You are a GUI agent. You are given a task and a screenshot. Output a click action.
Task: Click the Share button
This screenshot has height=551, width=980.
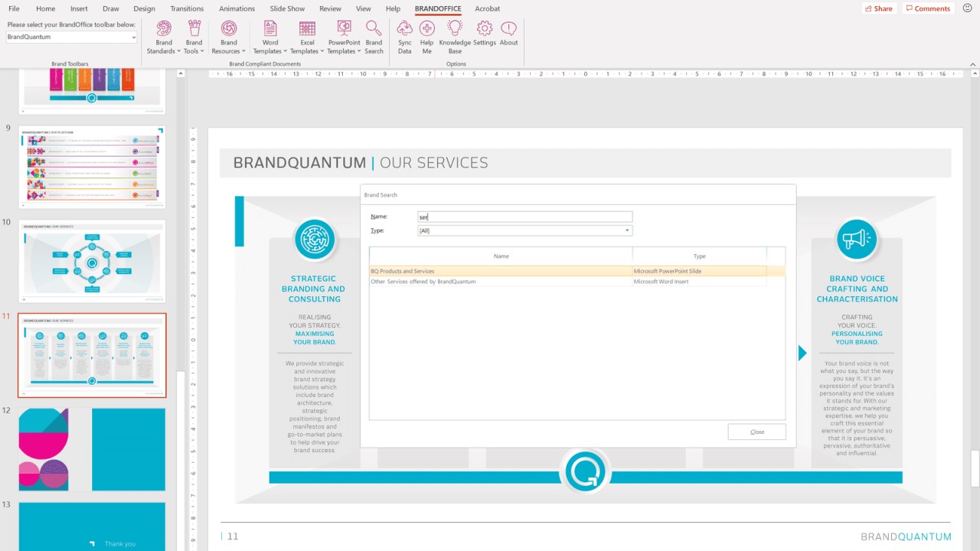[x=879, y=8]
